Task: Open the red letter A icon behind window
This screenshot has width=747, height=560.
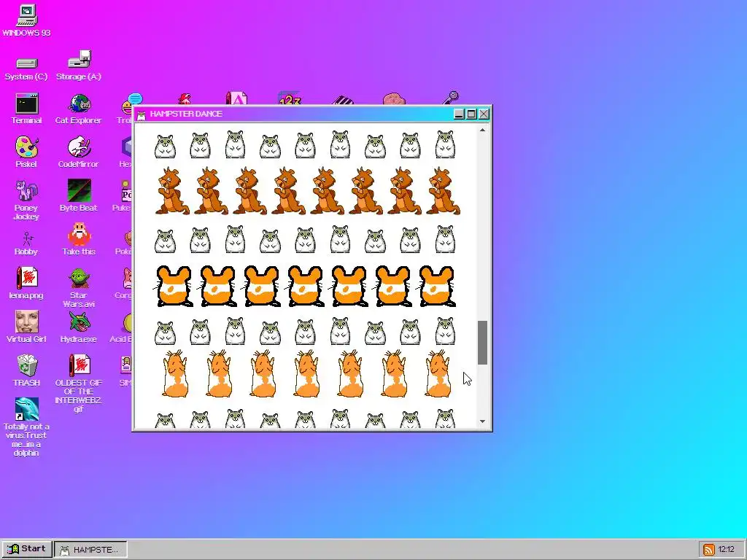Action: [x=237, y=98]
